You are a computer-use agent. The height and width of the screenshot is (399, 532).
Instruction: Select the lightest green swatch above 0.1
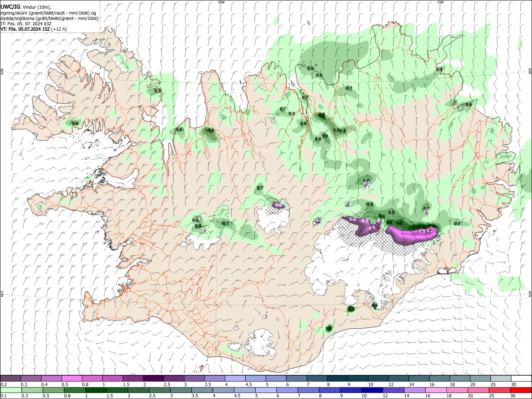pyautogui.click(x=11, y=390)
